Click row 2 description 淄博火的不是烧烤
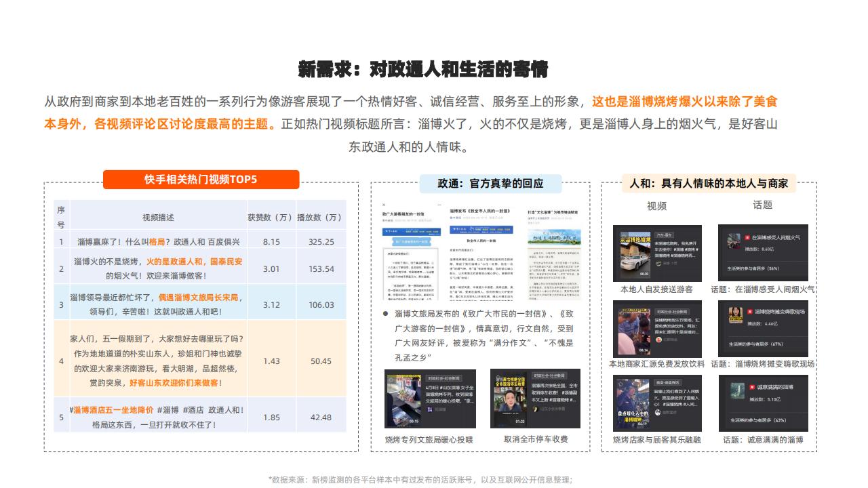 [x=158, y=269]
